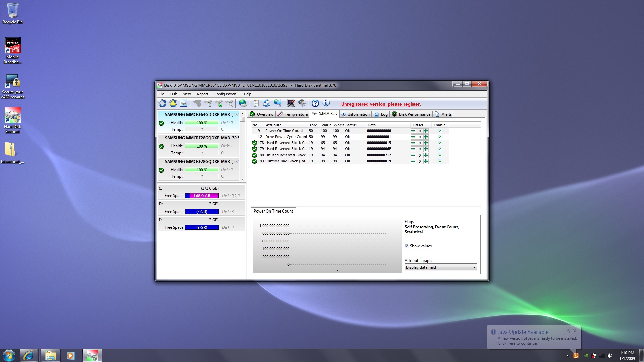
Task: Click the notepad report toolbar icon
Action: pos(256,103)
